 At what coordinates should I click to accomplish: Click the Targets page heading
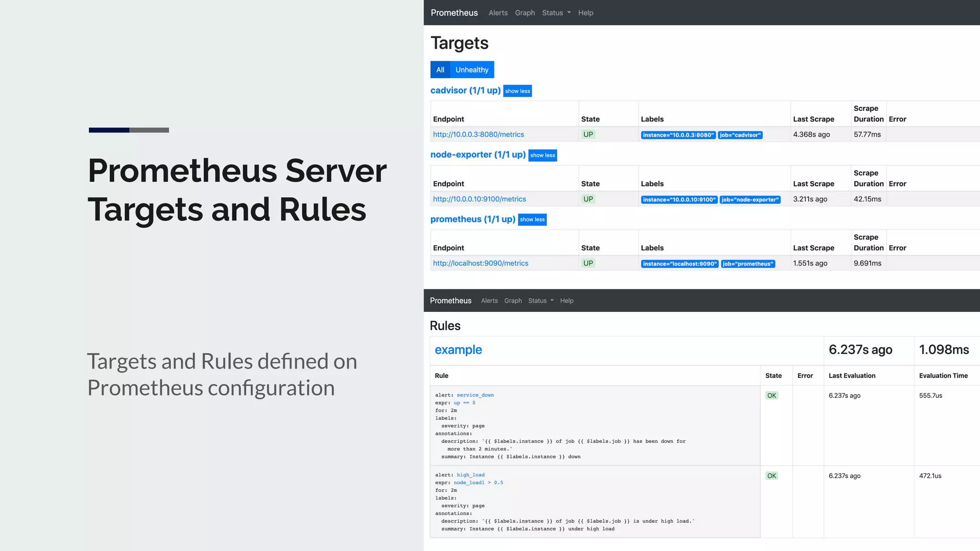[x=459, y=43]
